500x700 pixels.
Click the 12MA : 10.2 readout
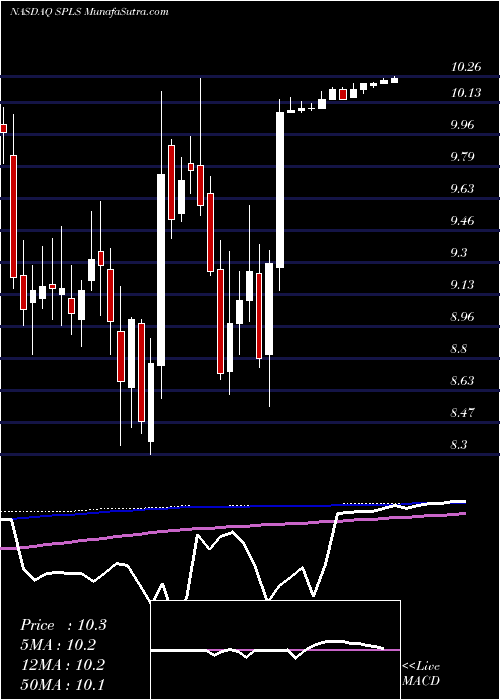tap(62, 664)
